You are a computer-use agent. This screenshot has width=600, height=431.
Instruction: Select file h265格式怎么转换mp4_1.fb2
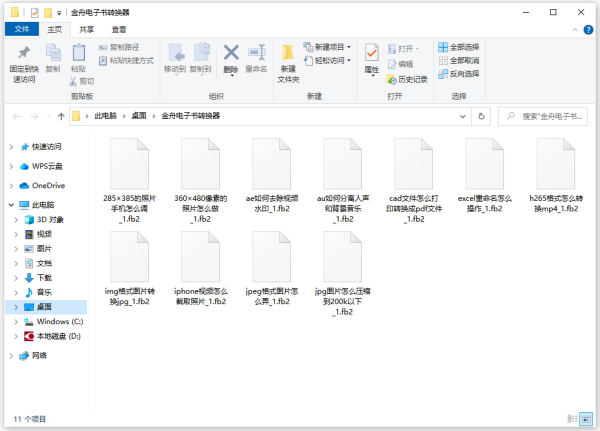click(556, 176)
